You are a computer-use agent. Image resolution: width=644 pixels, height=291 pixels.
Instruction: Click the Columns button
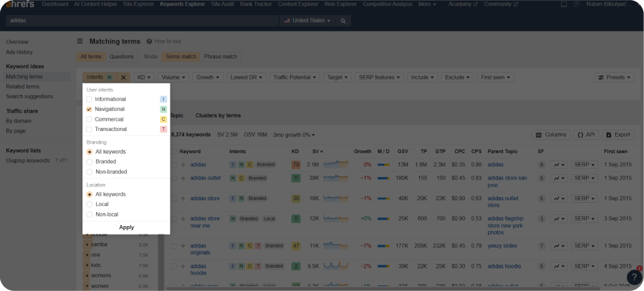click(x=551, y=135)
